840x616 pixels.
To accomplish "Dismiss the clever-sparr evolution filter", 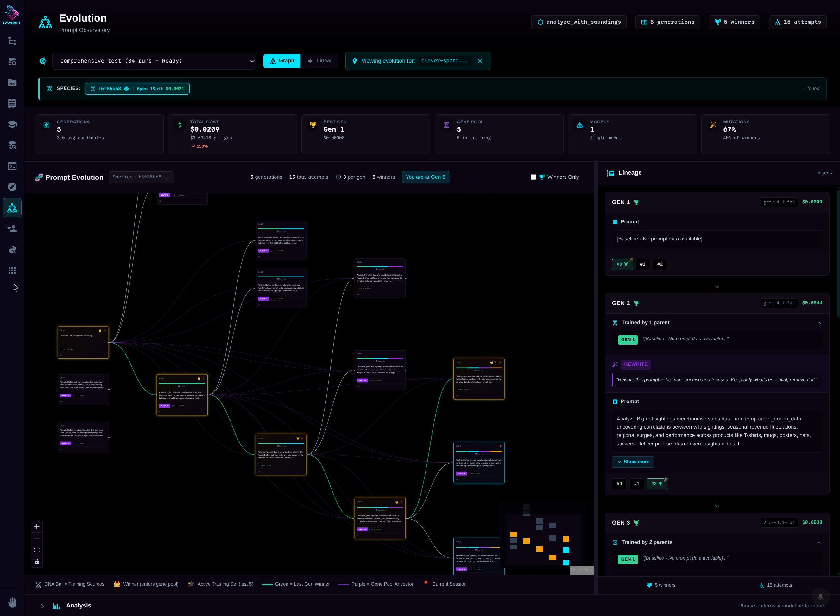I will point(479,61).
